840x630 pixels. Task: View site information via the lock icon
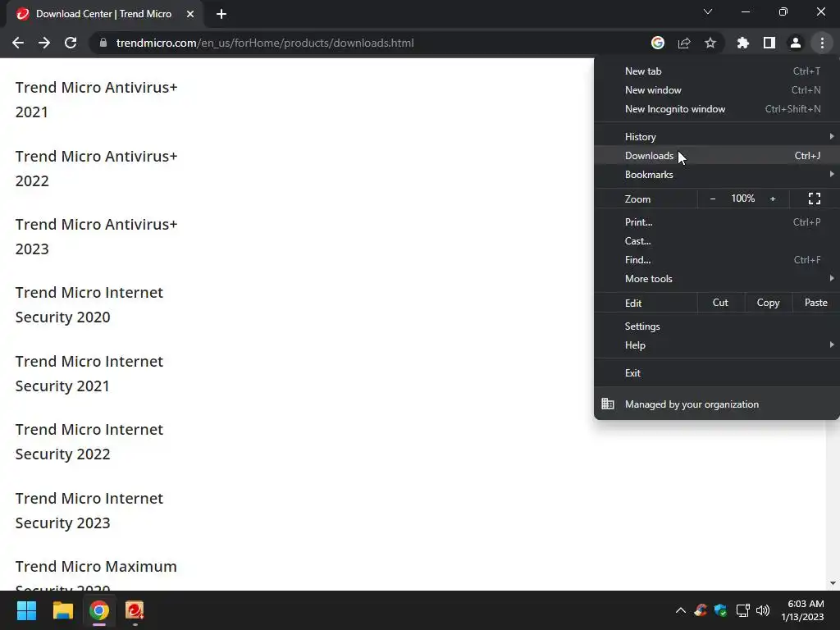[x=103, y=43]
